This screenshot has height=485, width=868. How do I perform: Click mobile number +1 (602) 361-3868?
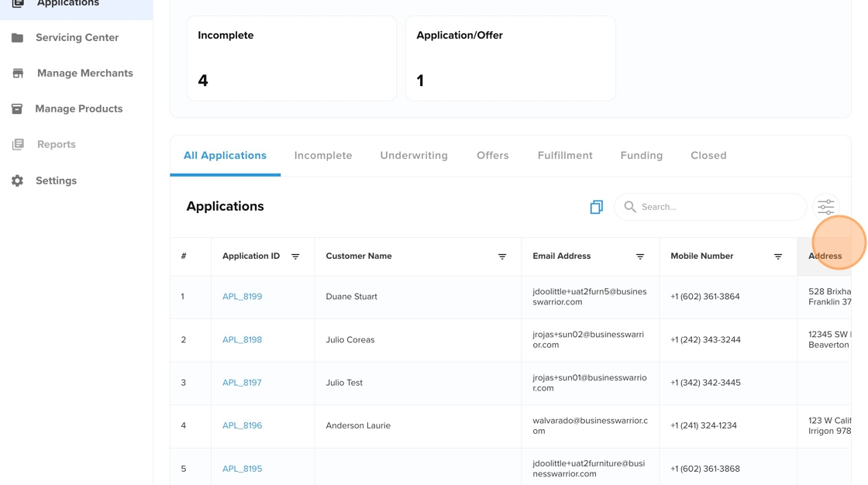705,469
